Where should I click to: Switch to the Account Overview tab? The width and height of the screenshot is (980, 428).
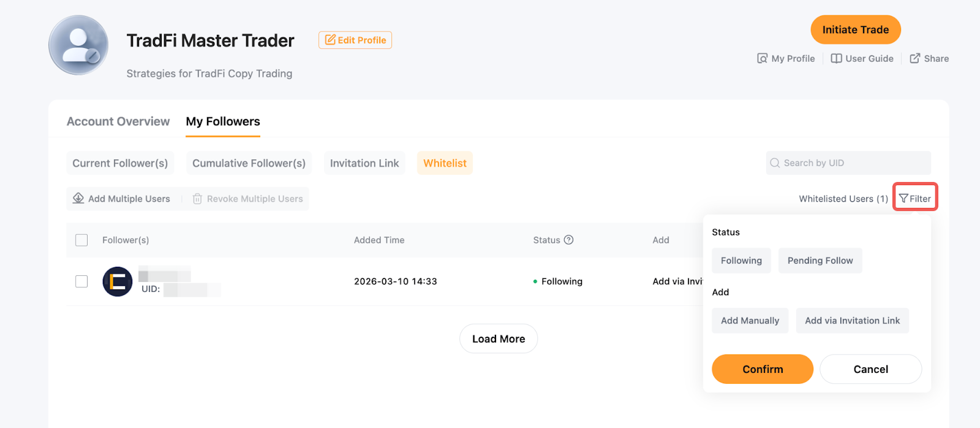[118, 121]
